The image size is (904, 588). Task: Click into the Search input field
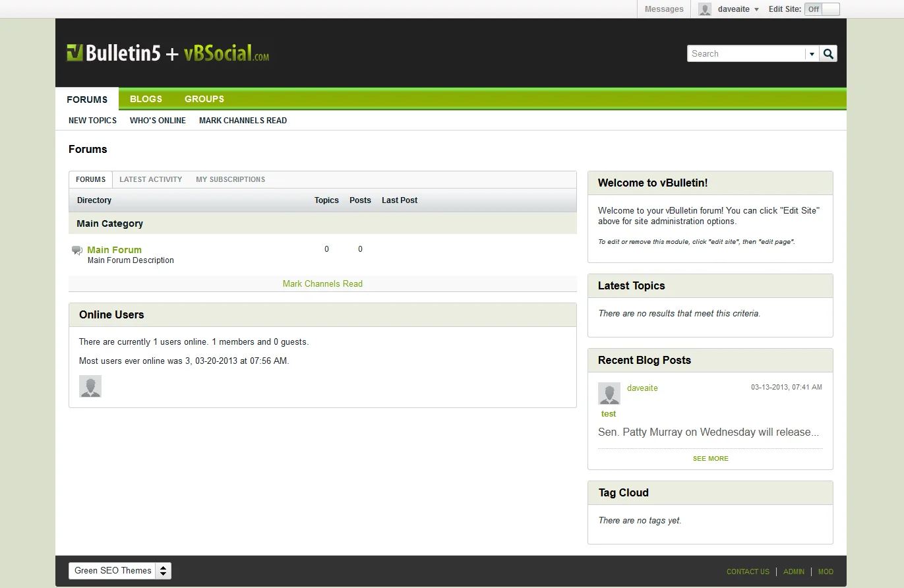(x=746, y=54)
